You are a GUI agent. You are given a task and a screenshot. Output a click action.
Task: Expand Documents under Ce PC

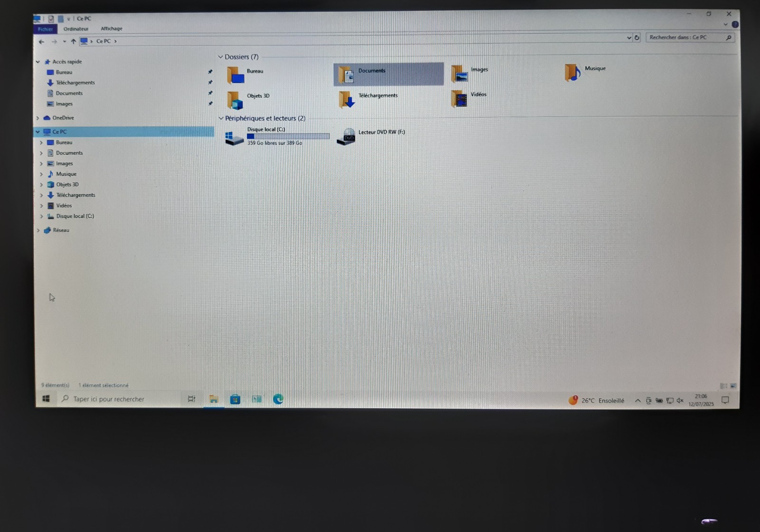pos(41,153)
